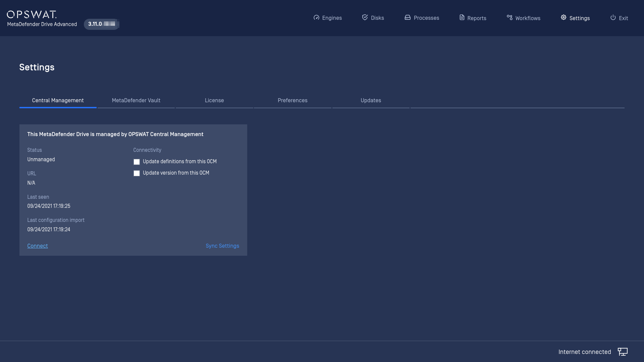Click the Settings label in top bar

(x=579, y=18)
